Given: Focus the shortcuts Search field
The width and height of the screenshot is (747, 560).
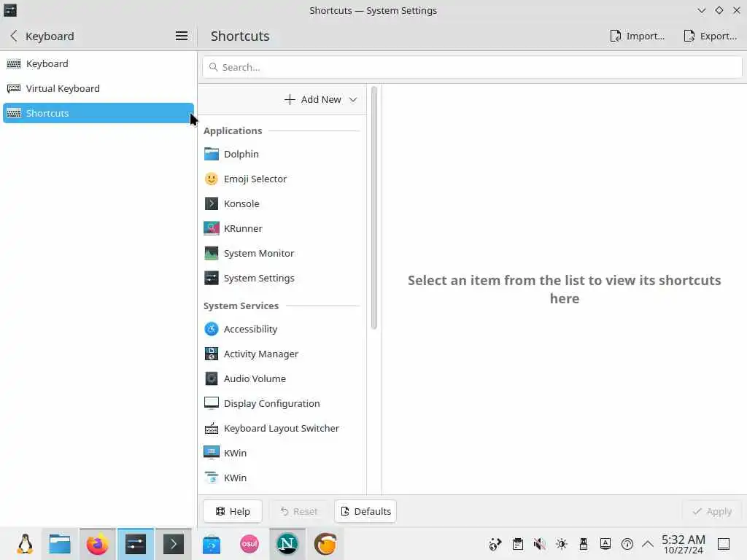Looking at the screenshot, I should (x=472, y=67).
